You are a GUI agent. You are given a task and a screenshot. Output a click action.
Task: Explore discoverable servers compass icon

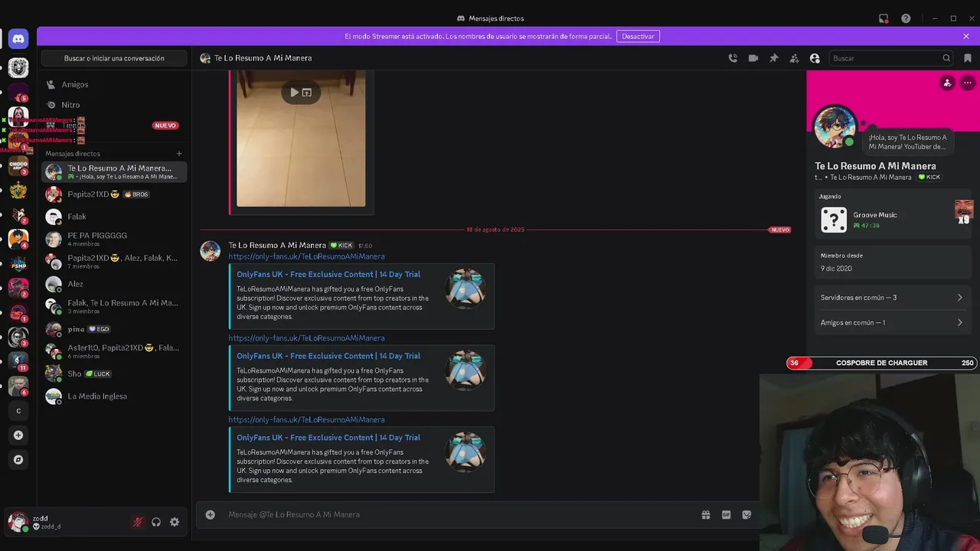tap(18, 460)
